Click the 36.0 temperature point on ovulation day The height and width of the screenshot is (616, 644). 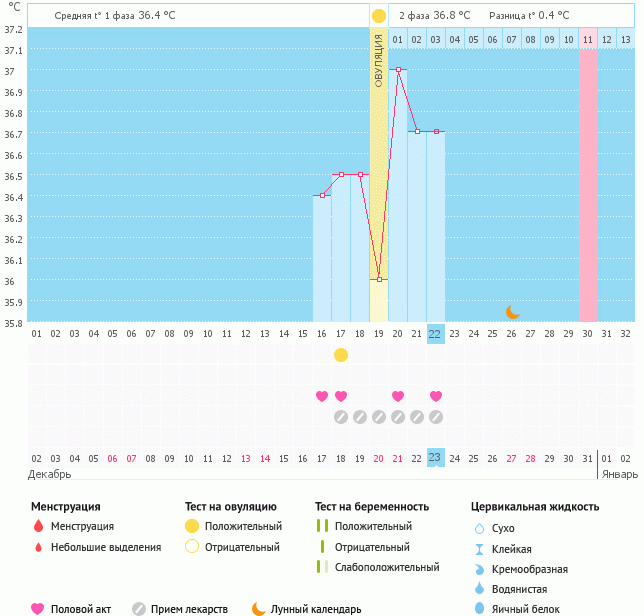coord(379,280)
